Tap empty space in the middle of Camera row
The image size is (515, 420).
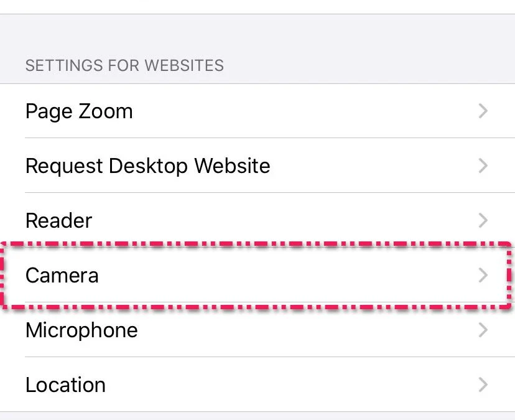click(x=280, y=275)
